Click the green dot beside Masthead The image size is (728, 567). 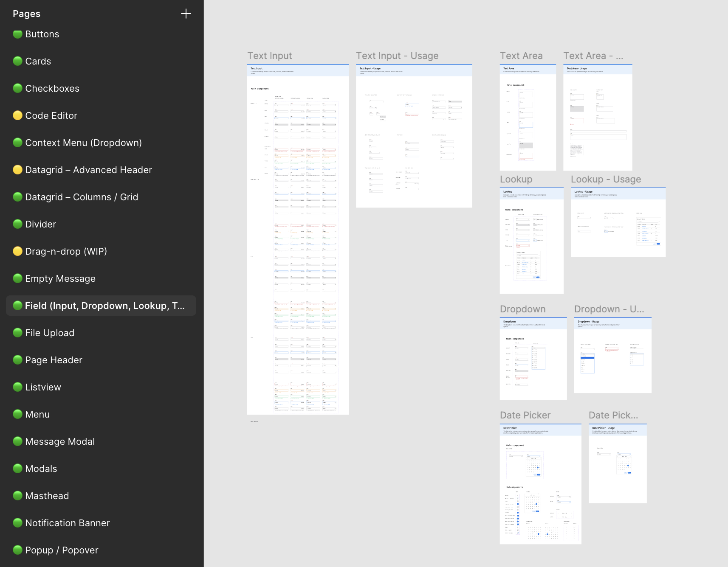point(17,496)
